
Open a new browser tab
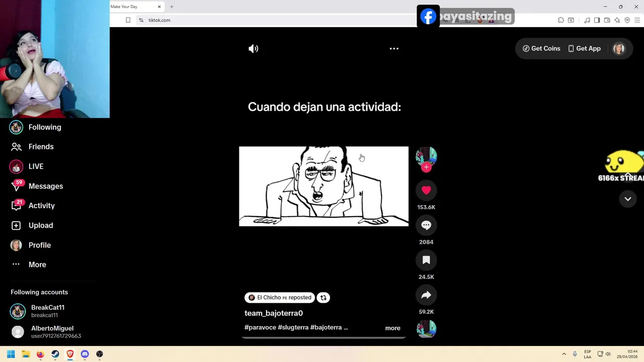(172, 7)
